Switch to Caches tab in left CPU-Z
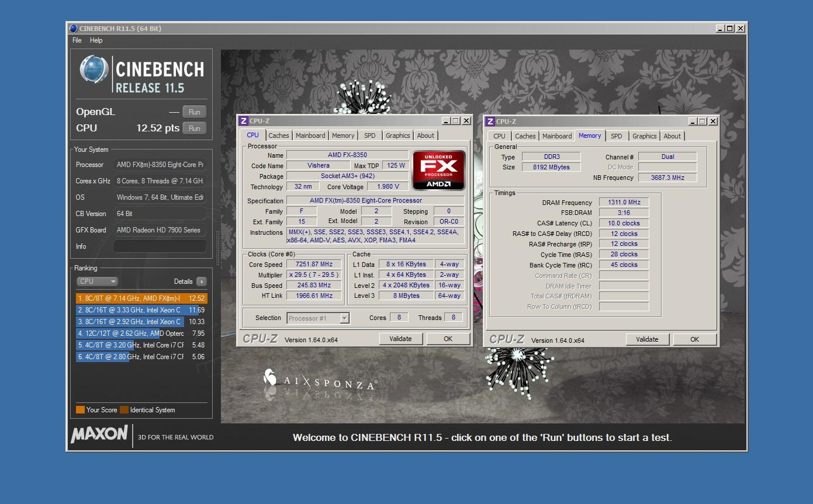The width and height of the screenshot is (813, 504). pos(279,135)
